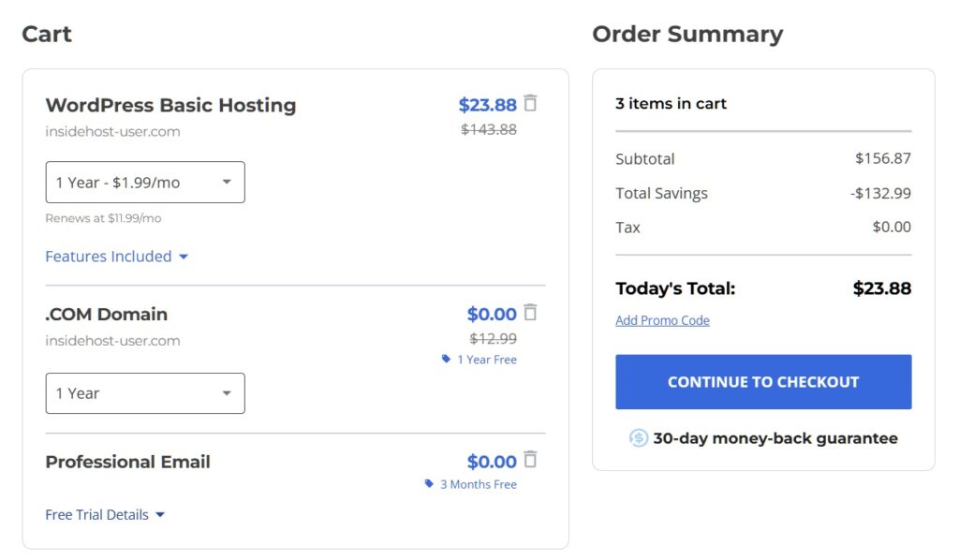Viewport: 959px width, 560px height.
Task: Delete the .COM Domain using trash icon
Action: click(530, 313)
